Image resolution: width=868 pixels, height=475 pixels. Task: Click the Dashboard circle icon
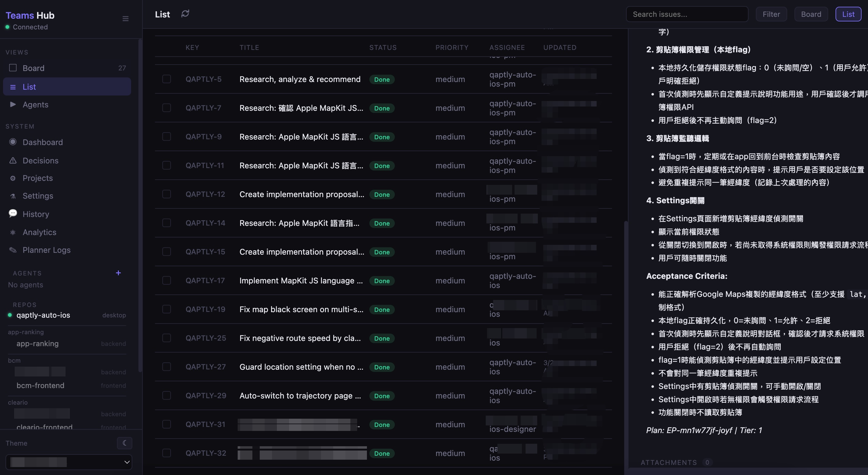[x=13, y=142]
